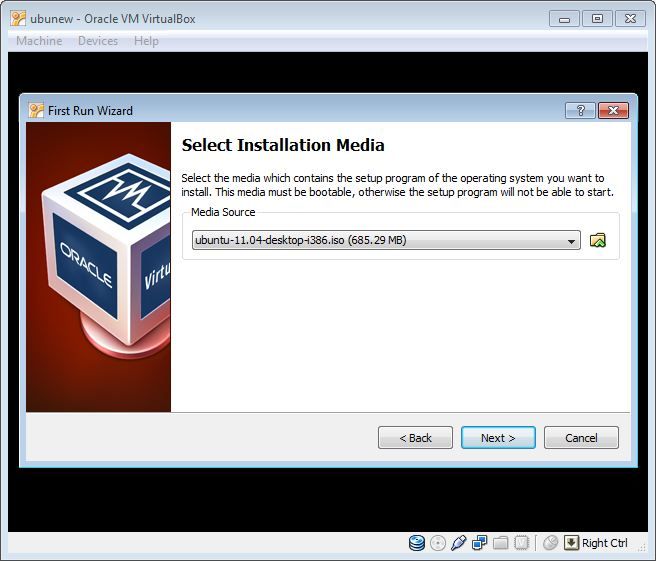This screenshot has width=656, height=561.
Task: Click the host key arrow icon
Action: point(571,543)
